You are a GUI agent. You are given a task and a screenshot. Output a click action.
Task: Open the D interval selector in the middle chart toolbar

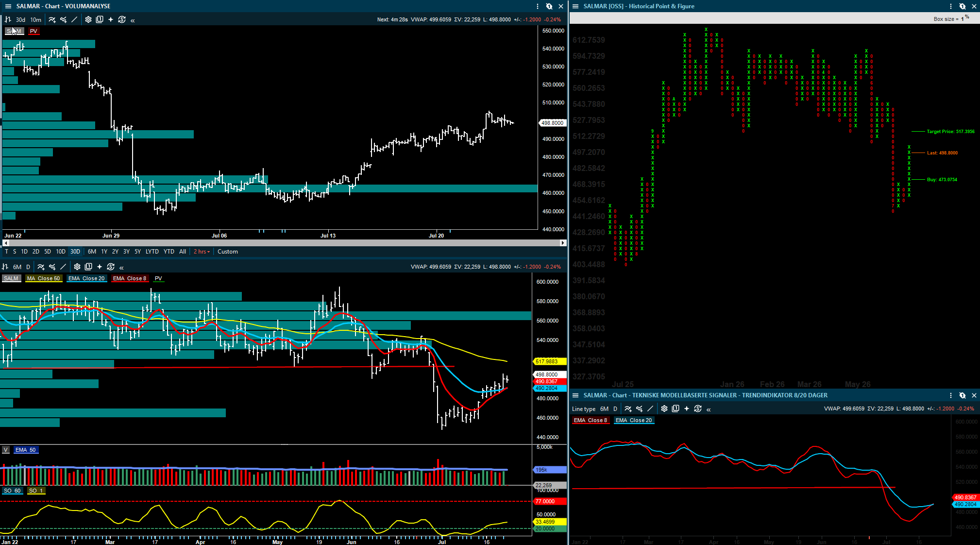(x=28, y=267)
